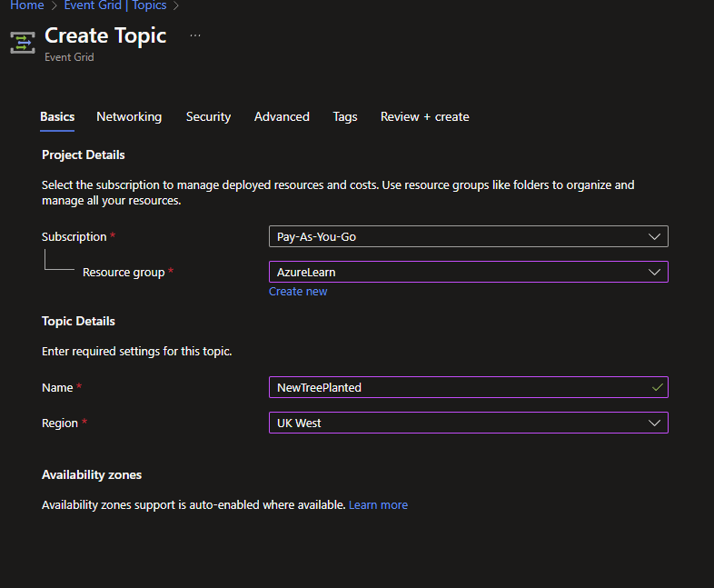This screenshot has width=714, height=588.
Task: Switch to the Networking tab
Action: pyautogui.click(x=129, y=116)
